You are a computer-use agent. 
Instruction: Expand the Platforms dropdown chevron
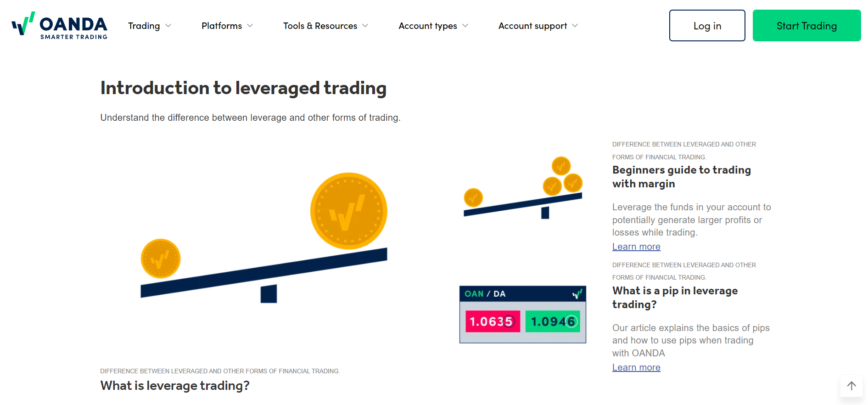click(x=250, y=26)
